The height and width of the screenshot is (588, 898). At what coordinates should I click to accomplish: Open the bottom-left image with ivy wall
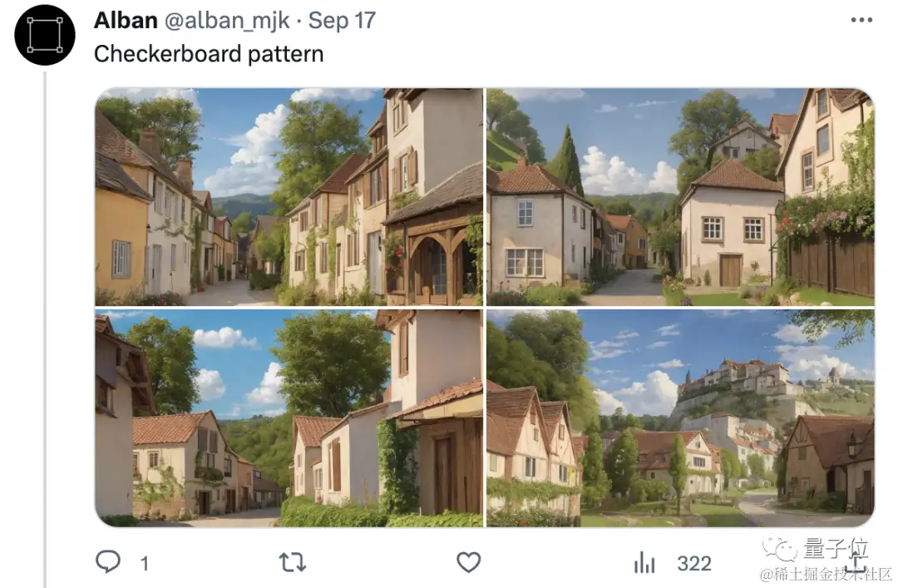(289, 418)
